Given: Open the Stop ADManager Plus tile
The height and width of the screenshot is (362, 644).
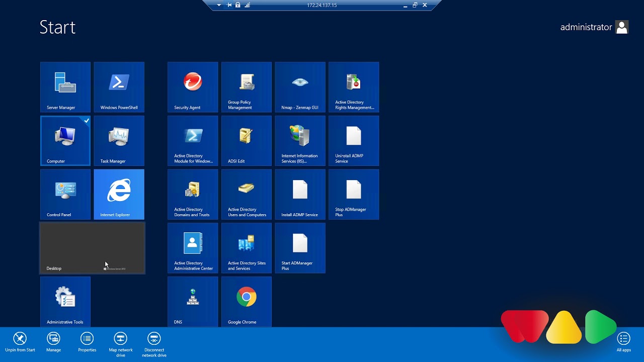Looking at the screenshot, I should pos(354,195).
